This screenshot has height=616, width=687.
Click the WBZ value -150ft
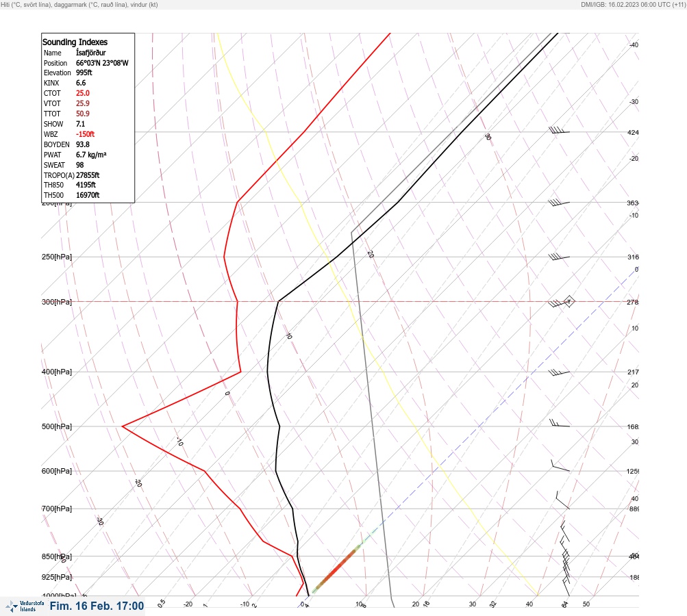[x=85, y=134]
